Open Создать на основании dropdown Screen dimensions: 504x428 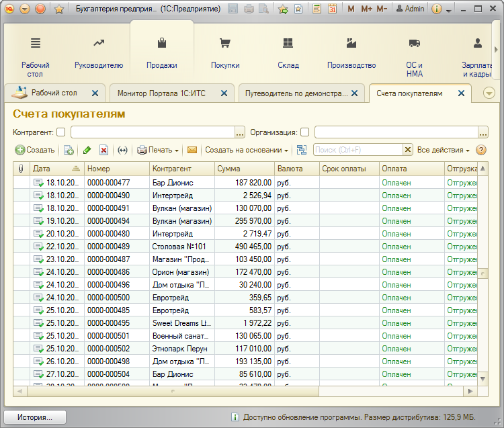tap(247, 150)
